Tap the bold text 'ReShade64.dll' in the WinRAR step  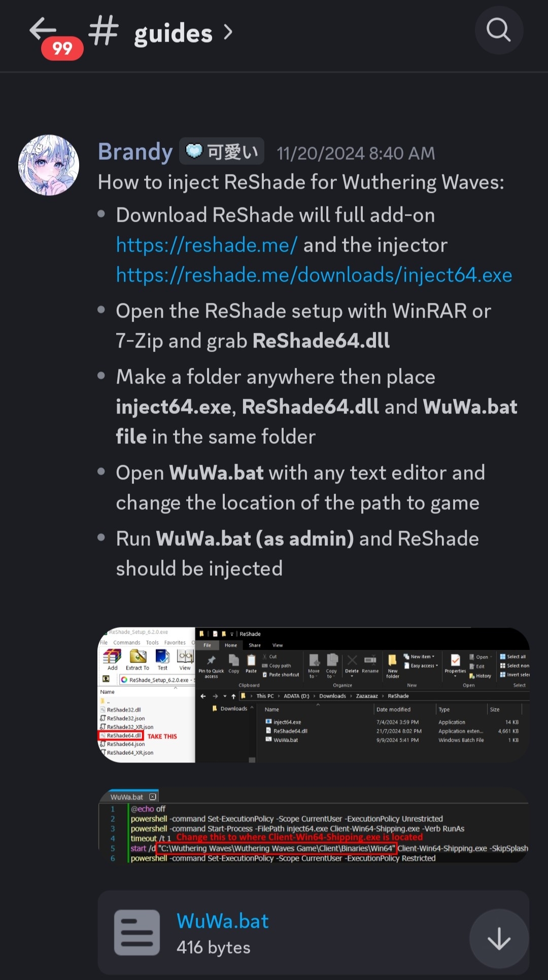[x=321, y=341]
